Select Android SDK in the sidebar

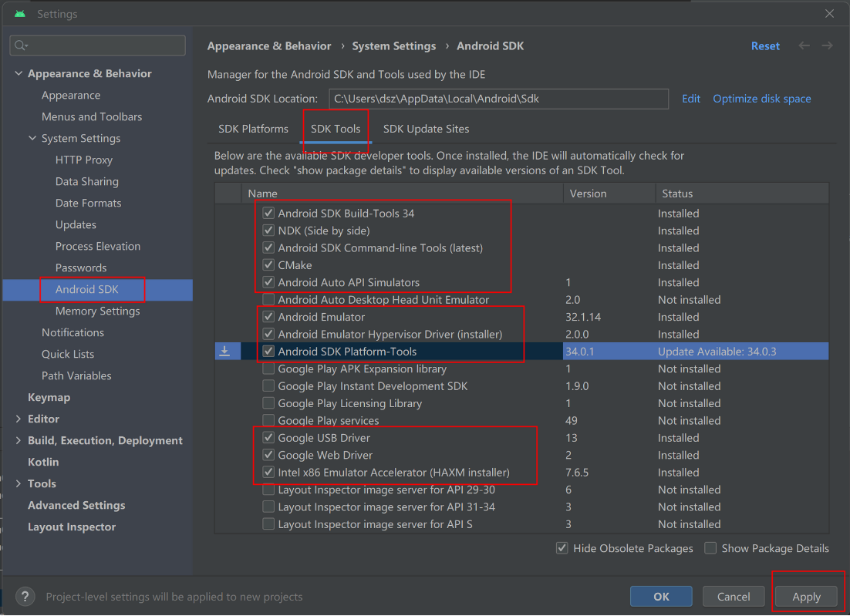coord(86,289)
